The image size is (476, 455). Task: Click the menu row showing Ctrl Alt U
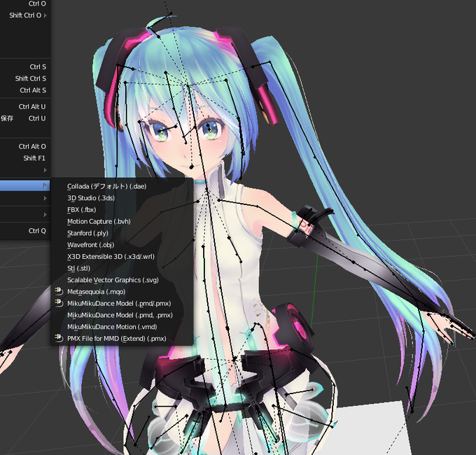tap(25, 106)
